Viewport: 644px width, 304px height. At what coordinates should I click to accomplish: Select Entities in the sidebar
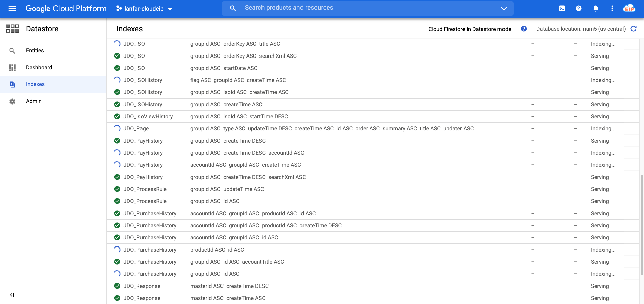34,50
